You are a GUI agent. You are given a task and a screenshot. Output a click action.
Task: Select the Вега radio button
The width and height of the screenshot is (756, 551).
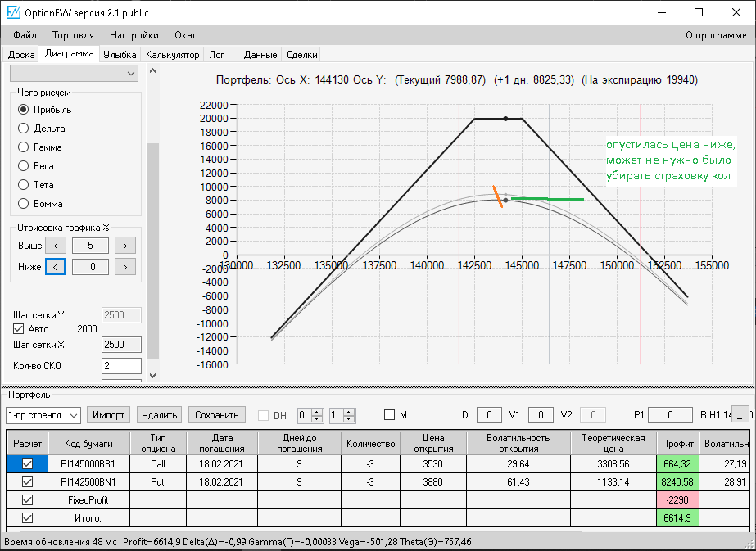[24, 166]
